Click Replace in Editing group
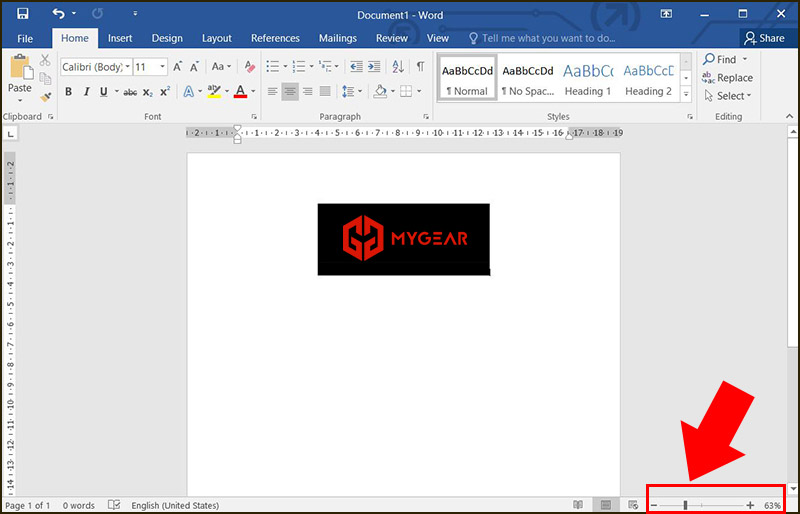The width and height of the screenshot is (800, 514). (728, 78)
